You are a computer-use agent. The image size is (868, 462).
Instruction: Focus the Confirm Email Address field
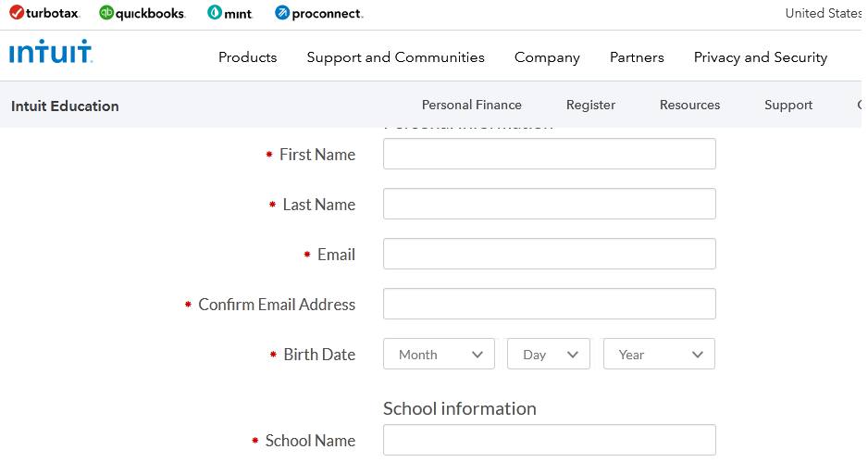[549, 304]
